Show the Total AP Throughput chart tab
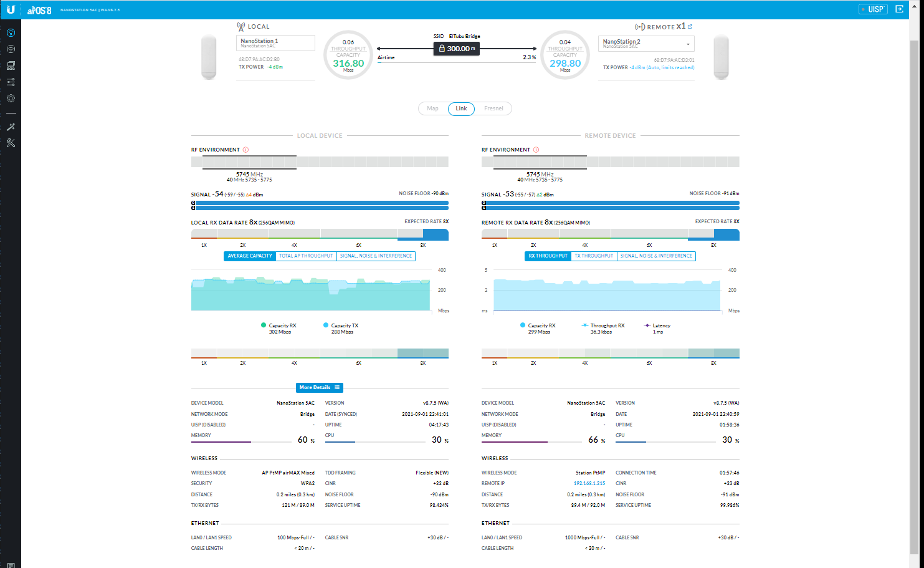Screen dimensions: 924x568 (x=306, y=256)
